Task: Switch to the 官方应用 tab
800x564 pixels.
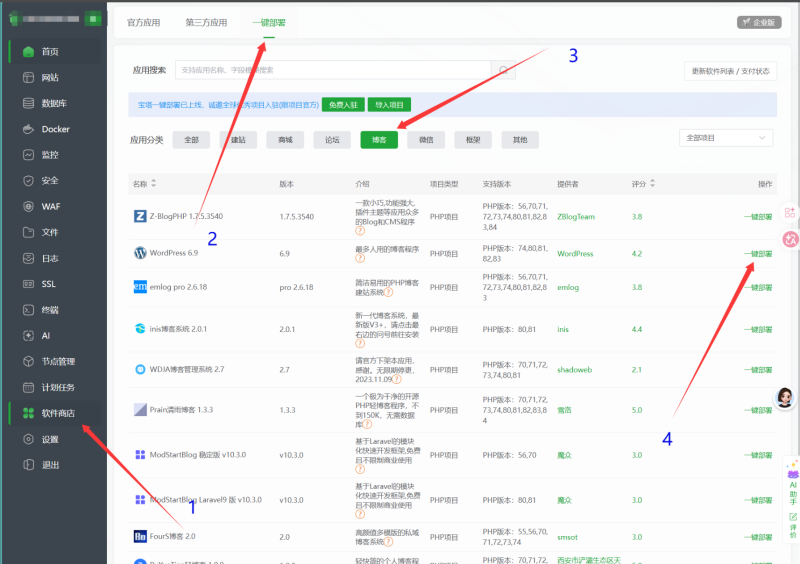Action: pos(143,22)
